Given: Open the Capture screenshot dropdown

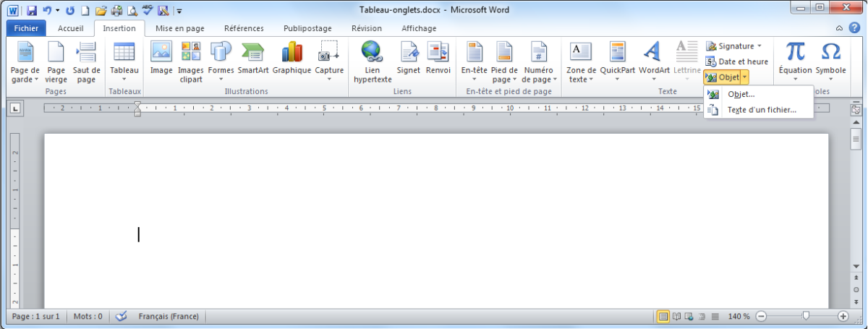Looking at the screenshot, I should click(329, 62).
